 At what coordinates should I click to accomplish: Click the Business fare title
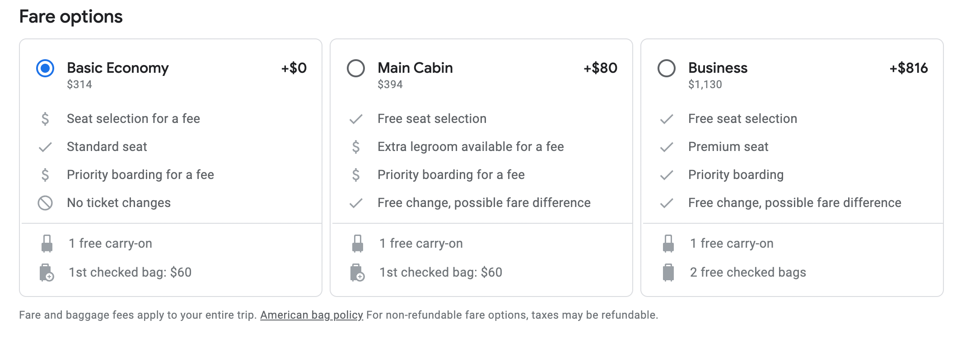tap(718, 68)
